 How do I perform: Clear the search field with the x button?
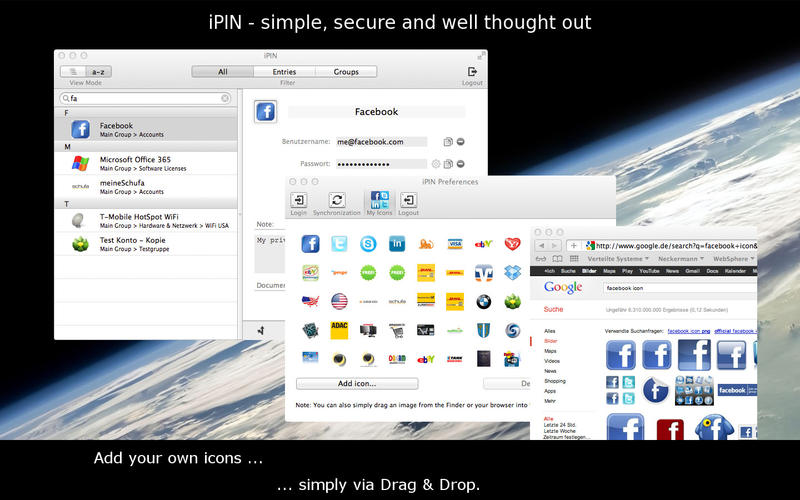(225, 98)
